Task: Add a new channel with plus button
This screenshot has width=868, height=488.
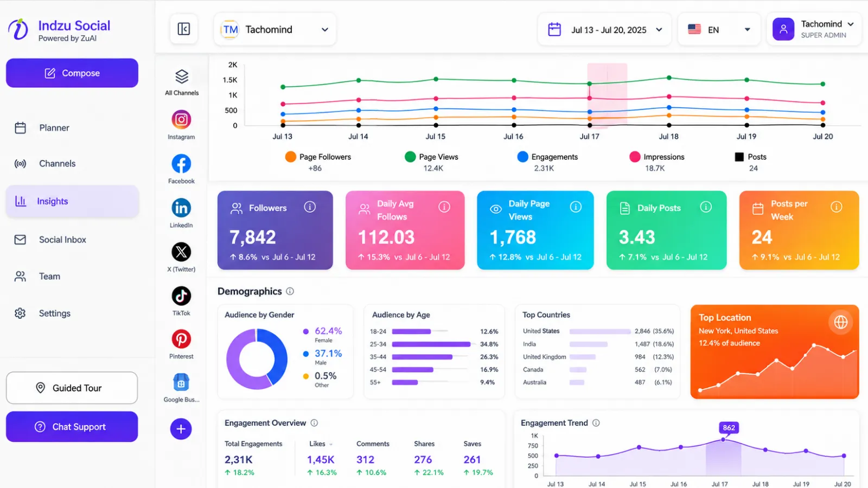Action: pyautogui.click(x=181, y=429)
